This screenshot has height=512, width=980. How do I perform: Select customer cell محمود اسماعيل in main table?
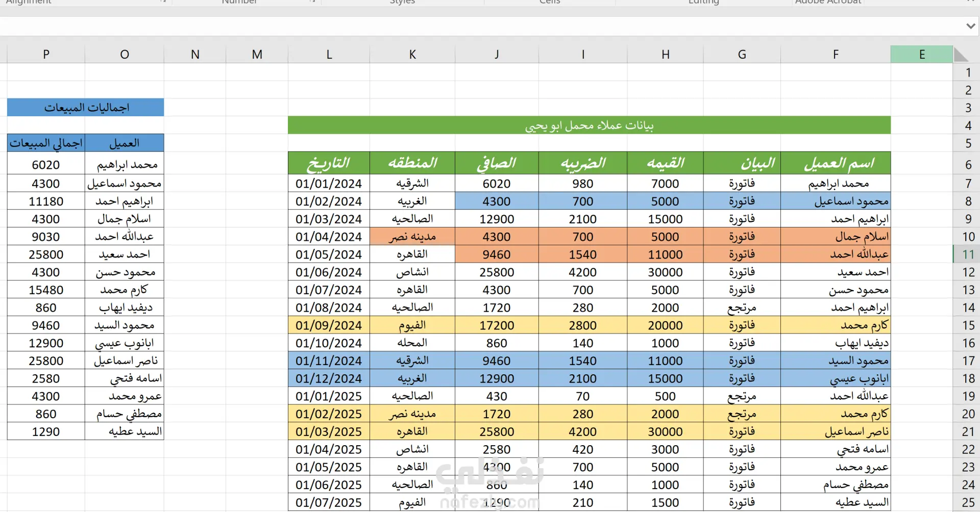(836, 201)
